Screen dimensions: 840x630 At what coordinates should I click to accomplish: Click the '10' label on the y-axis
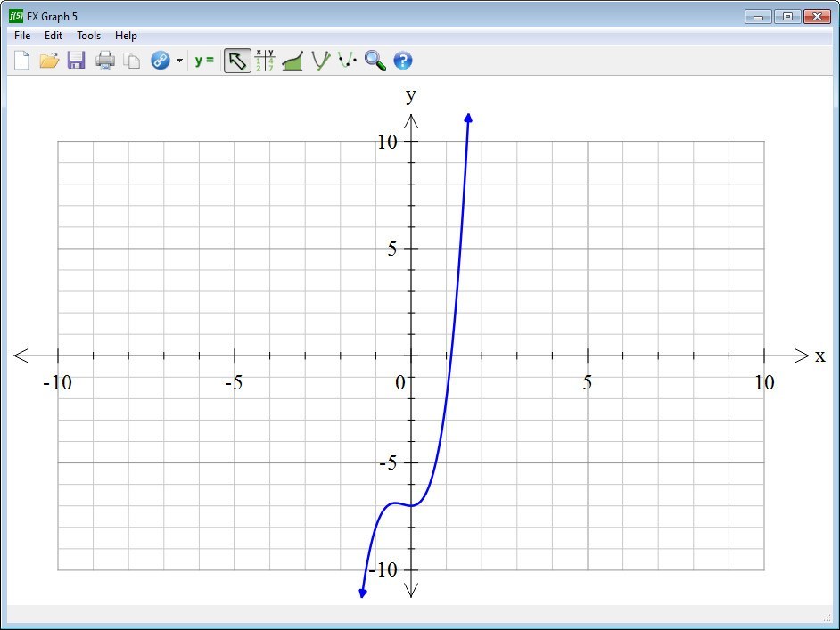[387, 142]
